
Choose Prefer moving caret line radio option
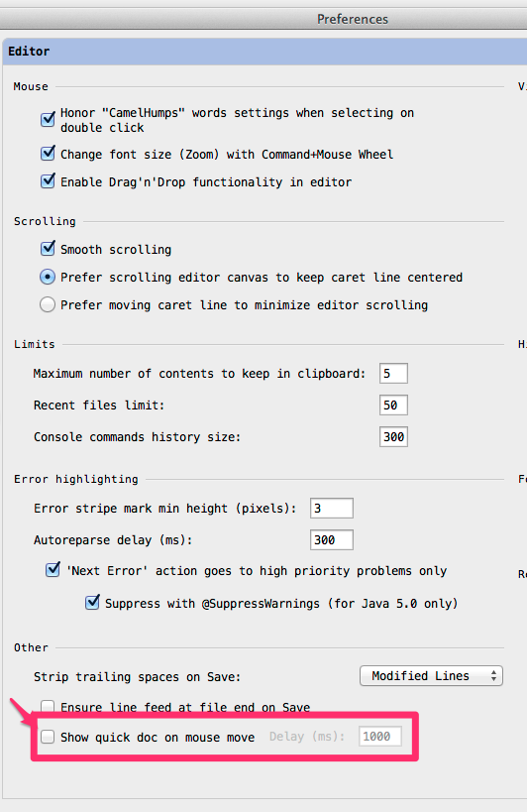click(x=48, y=304)
